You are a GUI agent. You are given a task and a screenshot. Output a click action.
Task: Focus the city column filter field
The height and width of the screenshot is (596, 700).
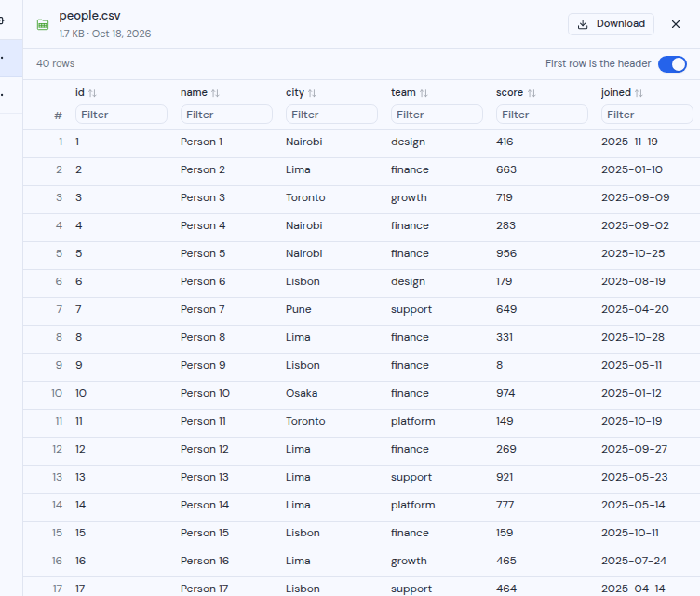(x=331, y=115)
